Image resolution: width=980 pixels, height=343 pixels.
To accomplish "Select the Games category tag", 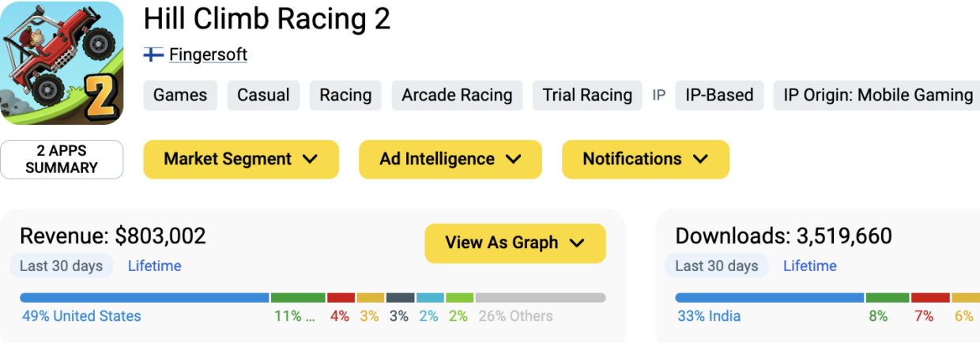I will pos(180,96).
